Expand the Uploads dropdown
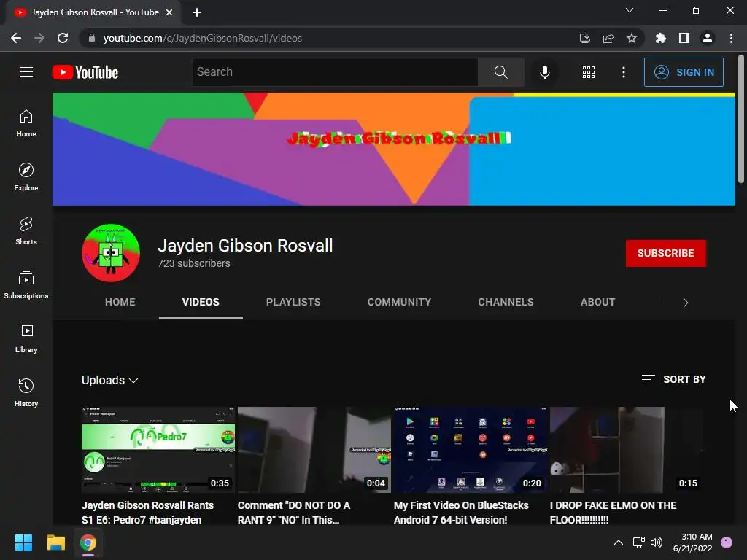This screenshot has height=560, width=747. [110, 380]
